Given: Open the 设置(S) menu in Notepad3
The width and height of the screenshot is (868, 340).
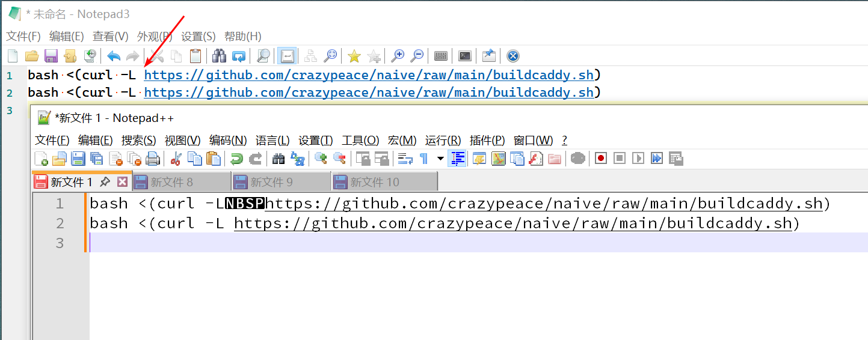Looking at the screenshot, I should coord(199,36).
